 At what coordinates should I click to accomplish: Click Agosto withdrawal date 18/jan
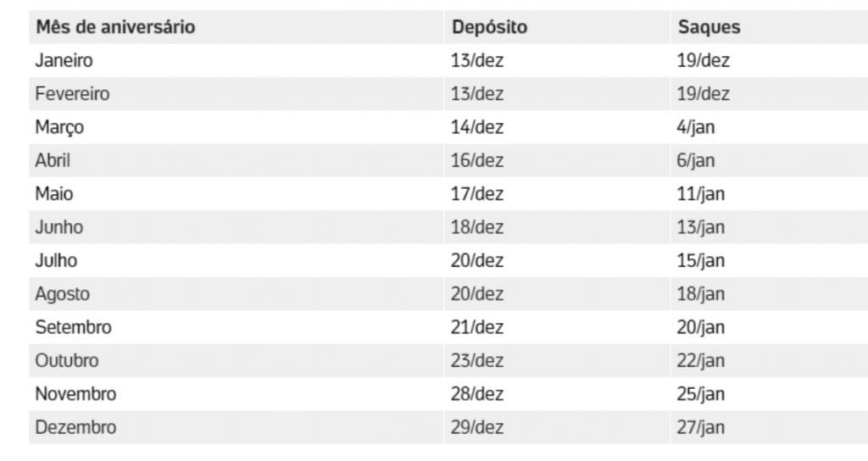click(701, 294)
